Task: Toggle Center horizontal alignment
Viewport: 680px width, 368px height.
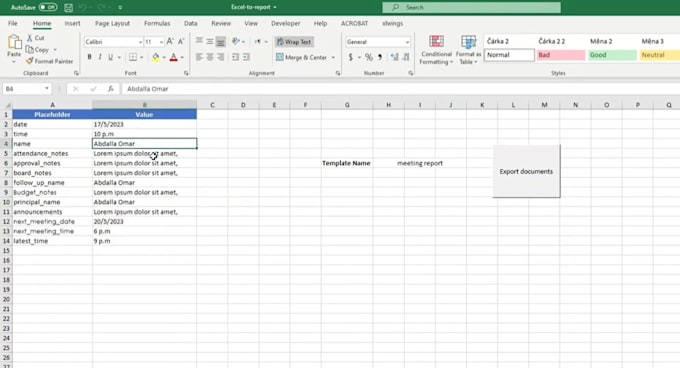Action: pyautogui.click(x=210, y=57)
